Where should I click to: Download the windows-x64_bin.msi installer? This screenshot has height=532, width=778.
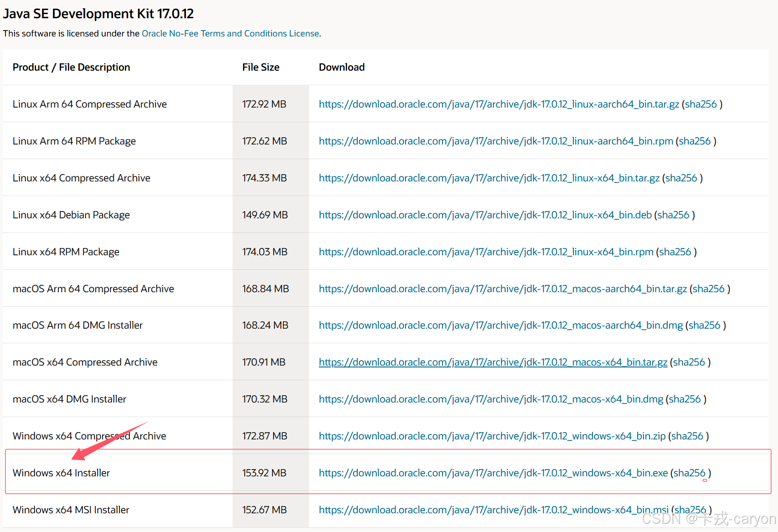pos(494,510)
